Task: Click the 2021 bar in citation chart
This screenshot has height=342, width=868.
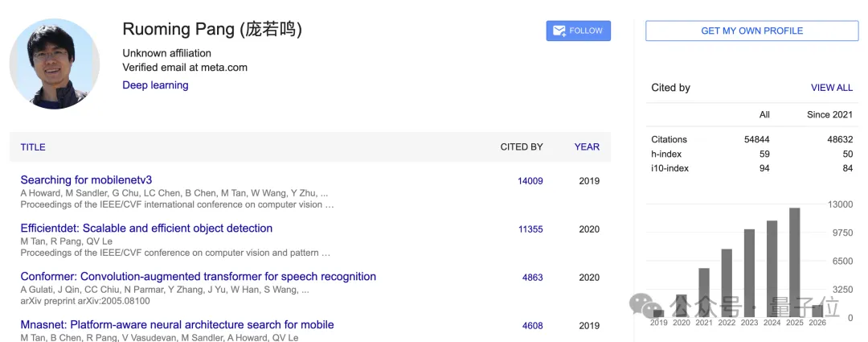Action: point(704,292)
